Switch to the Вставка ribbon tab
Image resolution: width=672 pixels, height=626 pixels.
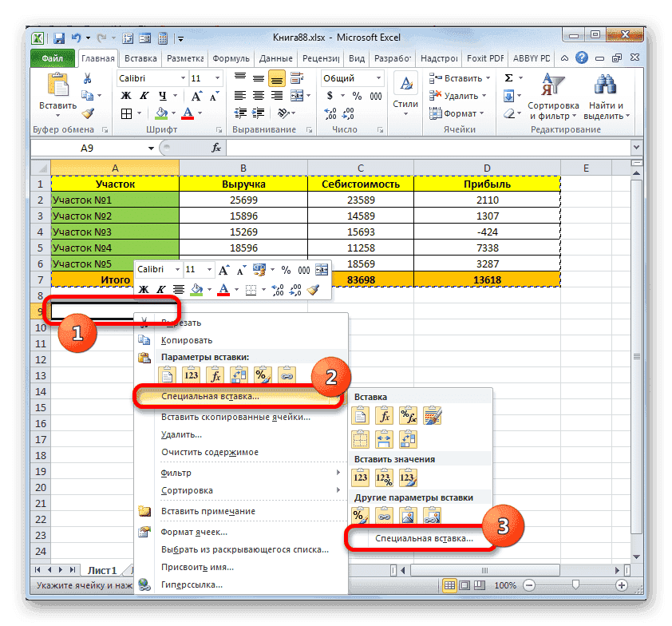click(140, 58)
